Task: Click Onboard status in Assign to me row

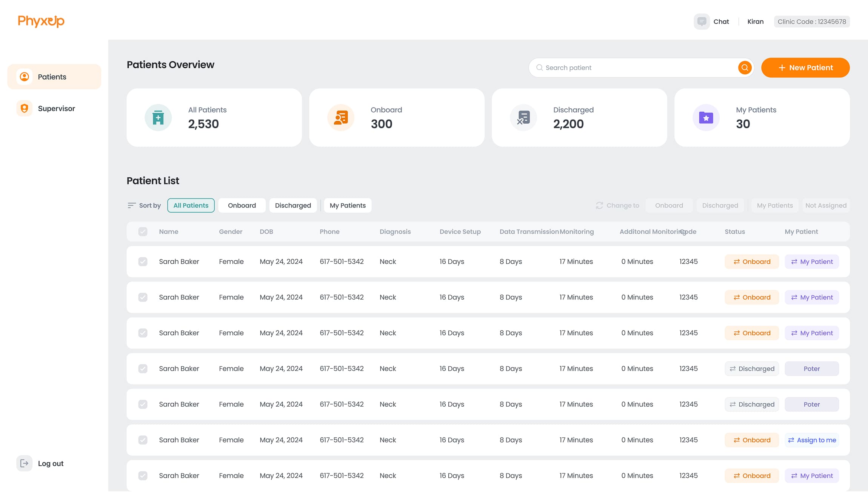Action: pos(752,440)
